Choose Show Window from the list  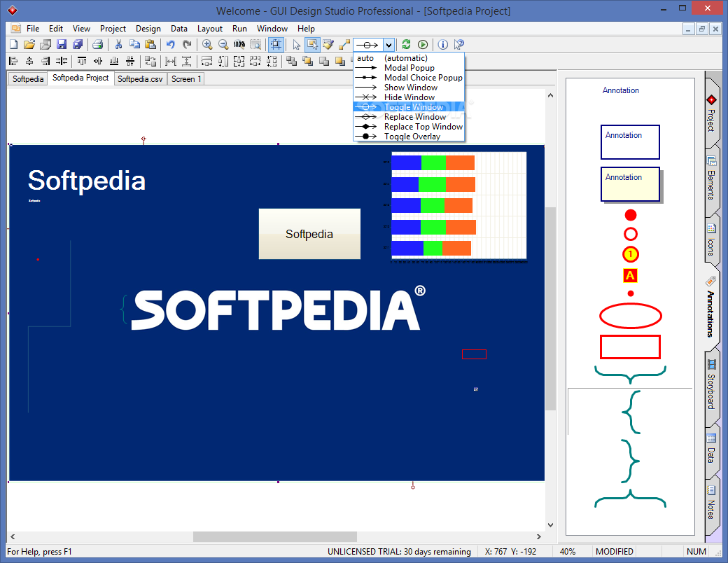(409, 88)
